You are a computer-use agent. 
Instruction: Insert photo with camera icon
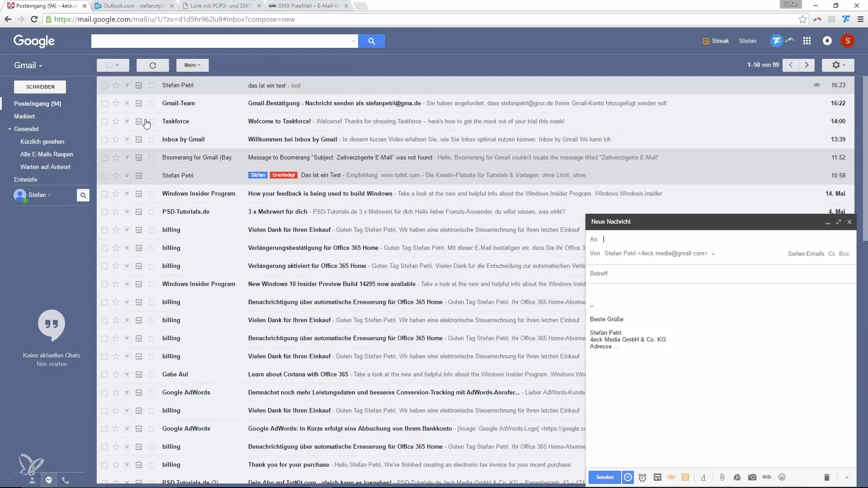pos(752,478)
